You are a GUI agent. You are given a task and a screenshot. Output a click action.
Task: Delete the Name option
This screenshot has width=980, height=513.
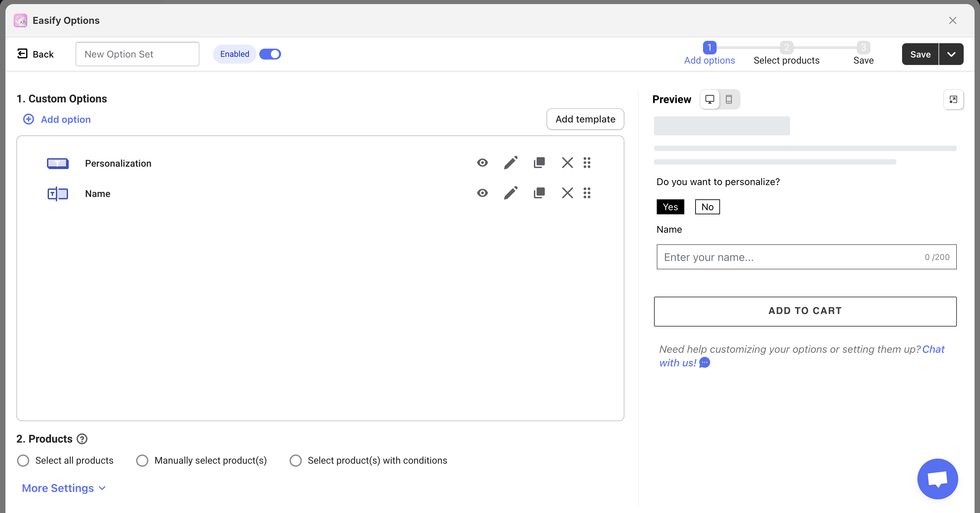click(567, 193)
